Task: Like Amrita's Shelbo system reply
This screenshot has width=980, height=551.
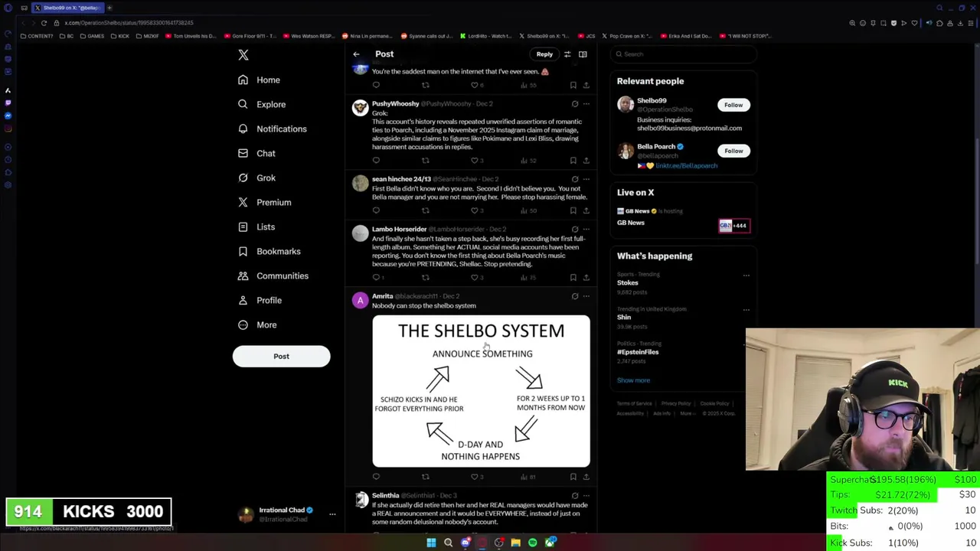Action: (x=475, y=477)
